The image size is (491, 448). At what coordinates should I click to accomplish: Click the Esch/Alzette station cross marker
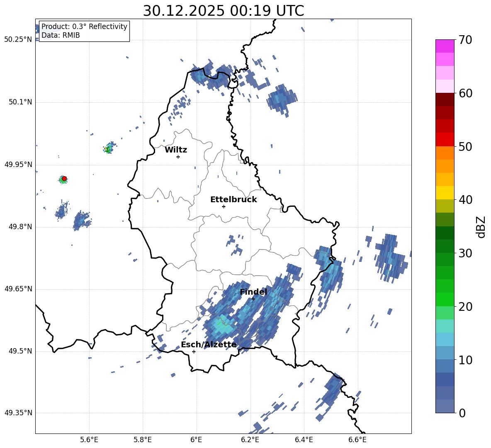194,351
